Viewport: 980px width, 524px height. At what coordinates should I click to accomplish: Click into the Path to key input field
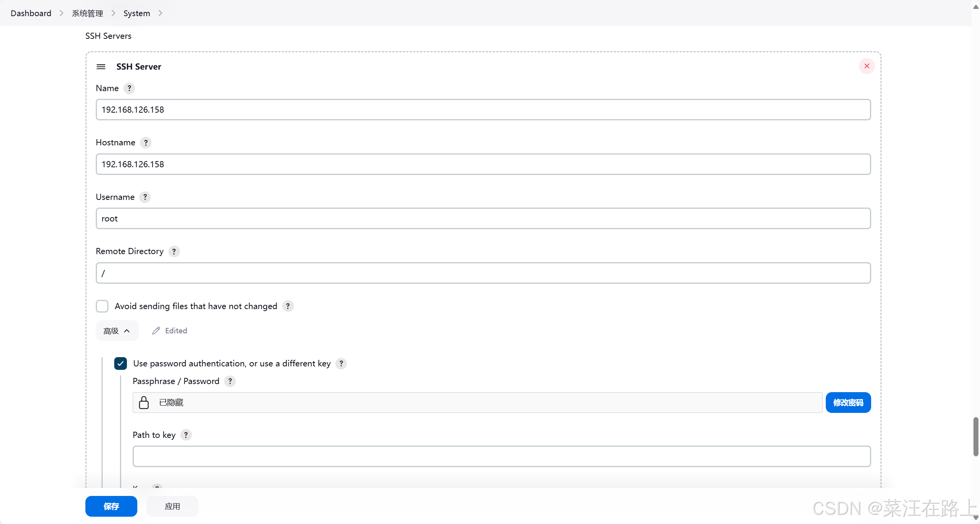[502, 456]
